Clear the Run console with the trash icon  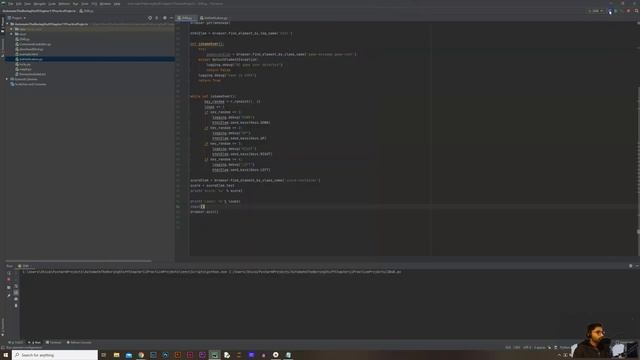pos(16,305)
